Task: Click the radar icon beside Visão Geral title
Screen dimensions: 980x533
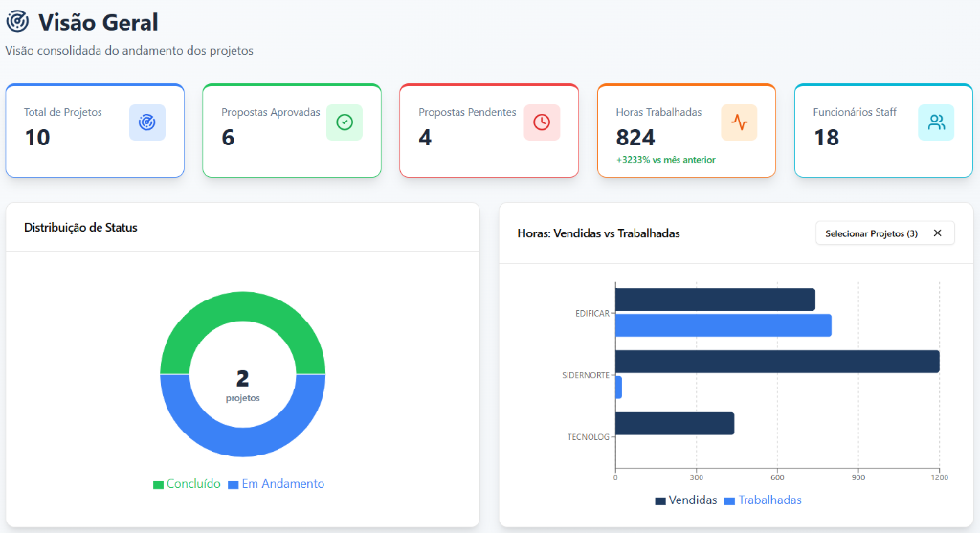Action: pyautogui.click(x=17, y=21)
